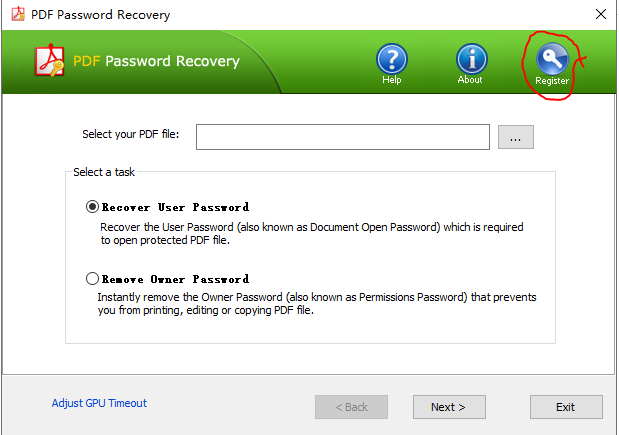Click the "About" text label in header
This screenshot has width=619, height=435.
coord(471,80)
